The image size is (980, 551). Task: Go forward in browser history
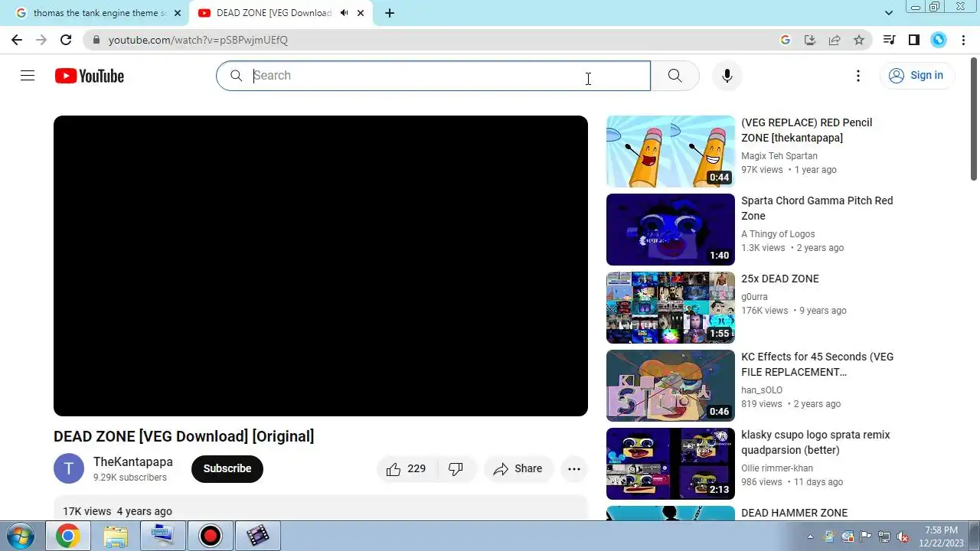41,40
